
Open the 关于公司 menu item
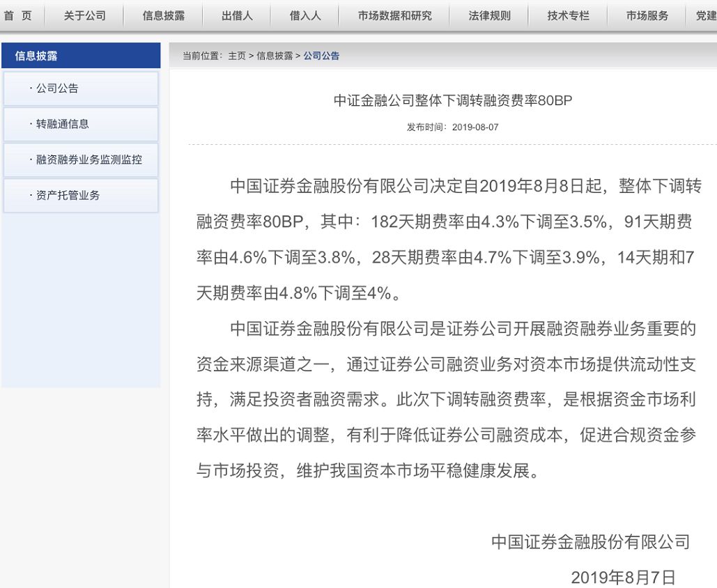click(84, 16)
